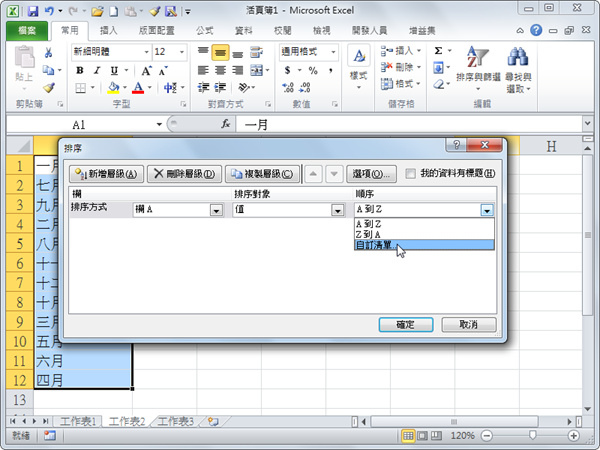Toggle Underline formatting
600x450 pixels.
tap(114, 70)
